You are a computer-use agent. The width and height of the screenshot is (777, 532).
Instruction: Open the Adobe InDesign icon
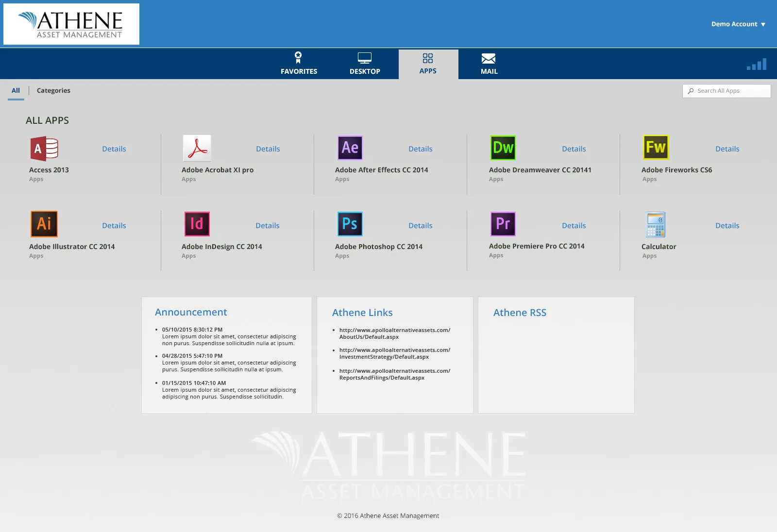tap(197, 224)
